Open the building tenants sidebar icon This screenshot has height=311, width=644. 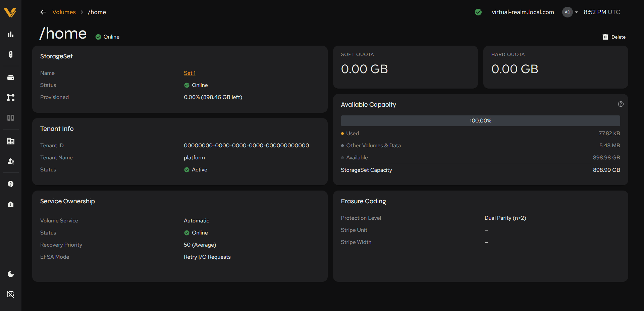click(x=11, y=141)
